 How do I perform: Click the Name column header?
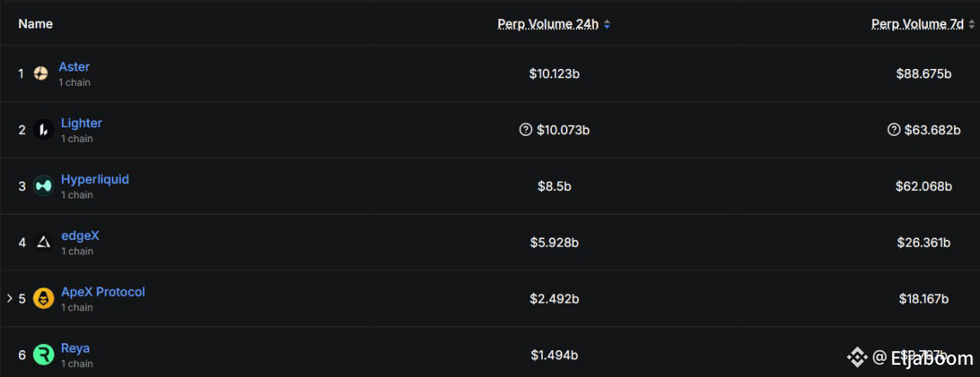[x=35, y=24]
